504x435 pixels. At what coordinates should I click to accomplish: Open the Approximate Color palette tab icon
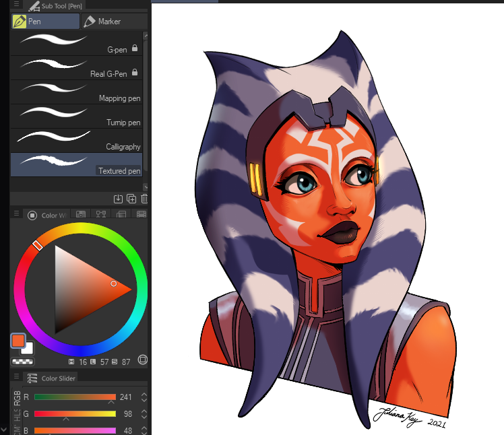(121, 214)
